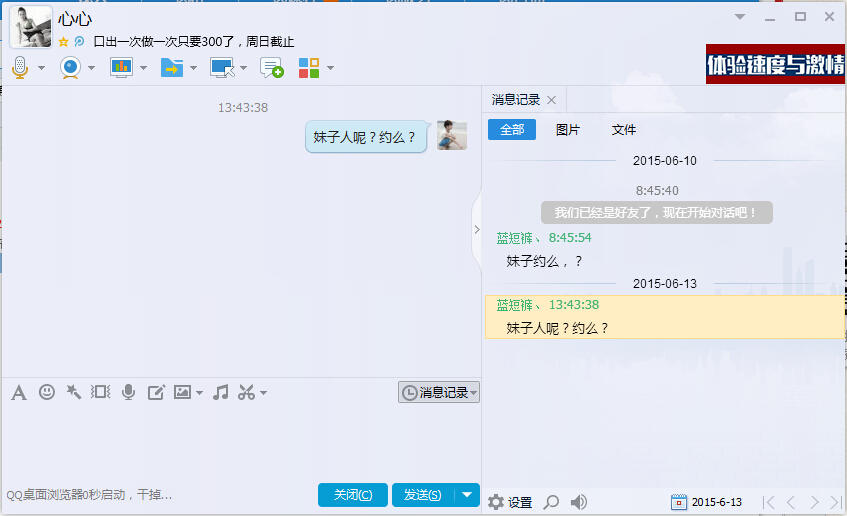The image size is (847, 516).
Task: Record a voice message microphone
Action: (129, 392)
